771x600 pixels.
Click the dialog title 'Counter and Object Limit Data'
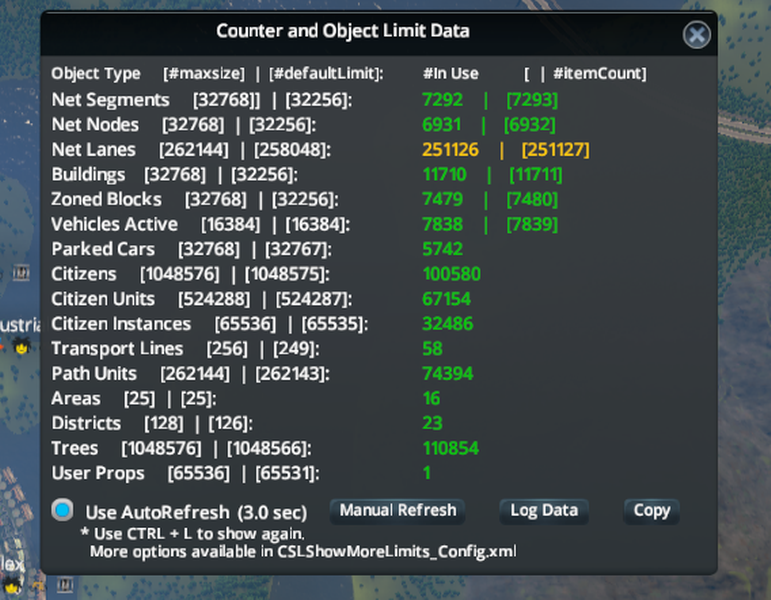click(x=342, y=31)
